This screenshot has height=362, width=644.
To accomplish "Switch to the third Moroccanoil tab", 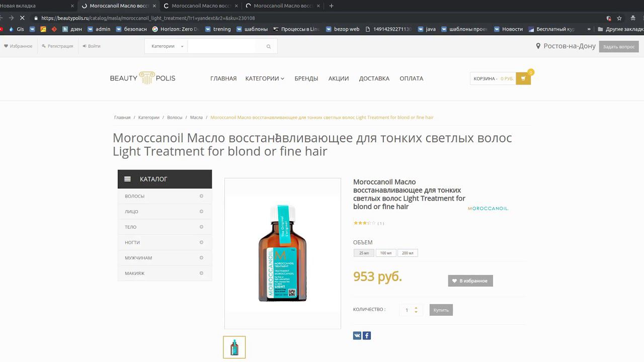I will pos(283,6).
